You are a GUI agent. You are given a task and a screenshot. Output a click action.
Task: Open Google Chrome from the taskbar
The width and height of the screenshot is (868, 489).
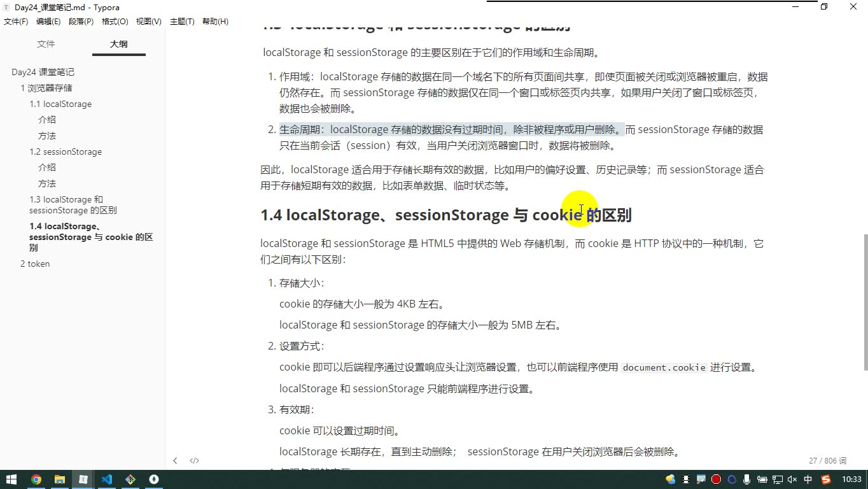[x=36, y=479]
